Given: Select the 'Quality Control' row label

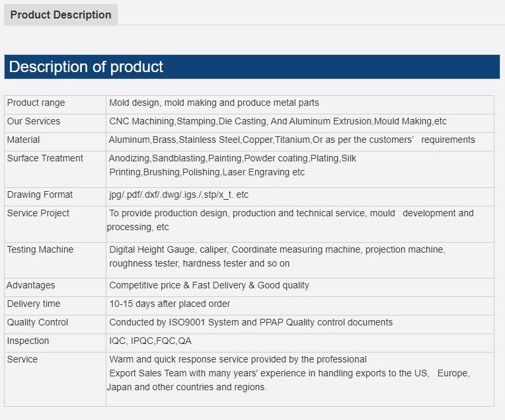Looking at the screenshot, I should (38, 323).
